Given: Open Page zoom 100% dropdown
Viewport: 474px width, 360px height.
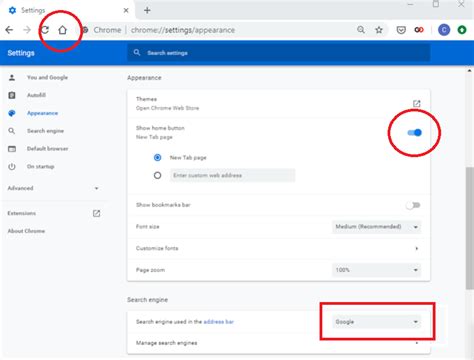Looking at the screenshot, I should [x=376, y=270].
